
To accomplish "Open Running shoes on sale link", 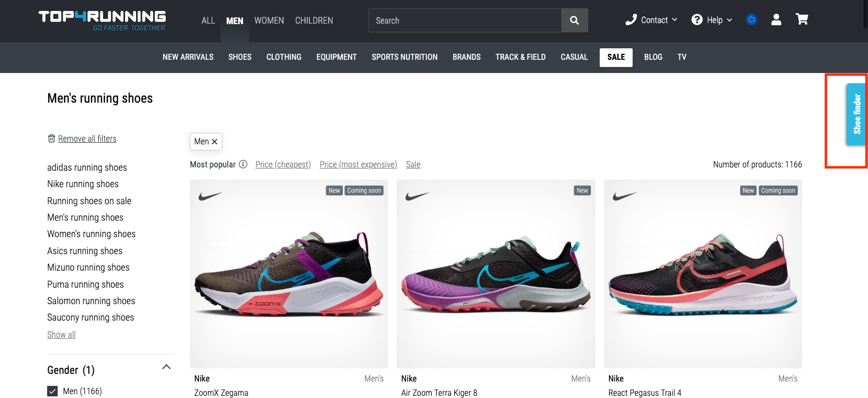I will coord(89,201).
